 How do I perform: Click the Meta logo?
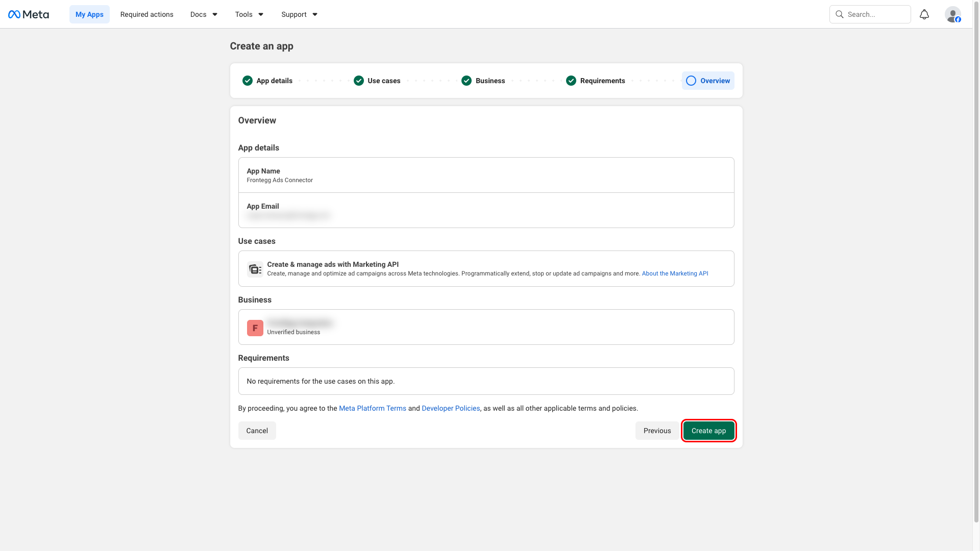pyautogui.click(x=29, y=14)
